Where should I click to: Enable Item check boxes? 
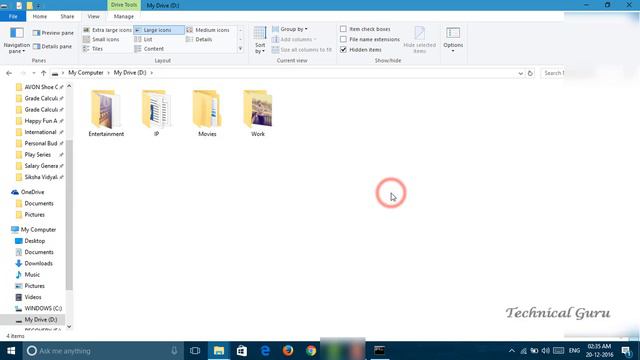[x=343, y=29]
